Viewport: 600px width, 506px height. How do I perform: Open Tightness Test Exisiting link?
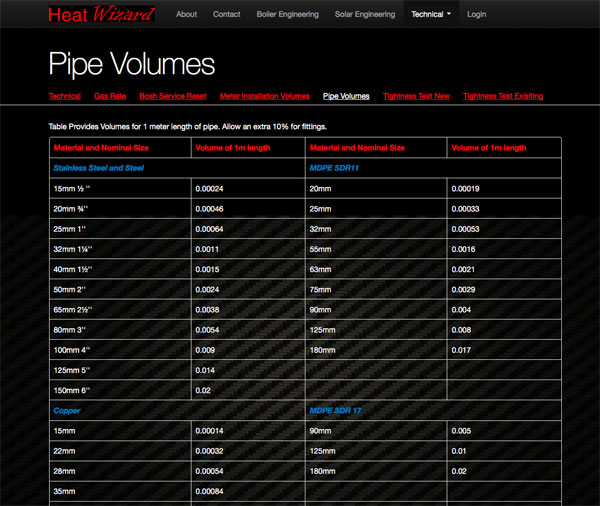tap(503, 96)
